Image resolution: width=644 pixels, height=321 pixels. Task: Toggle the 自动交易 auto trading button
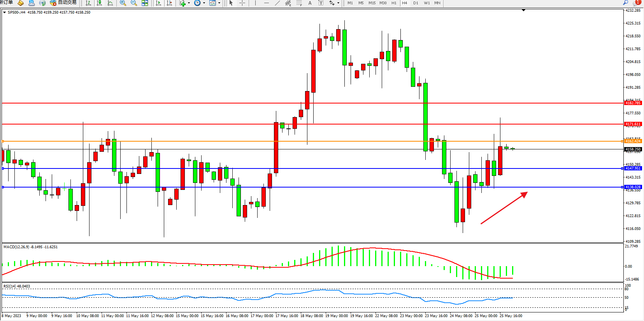click(x=63, y=3)
